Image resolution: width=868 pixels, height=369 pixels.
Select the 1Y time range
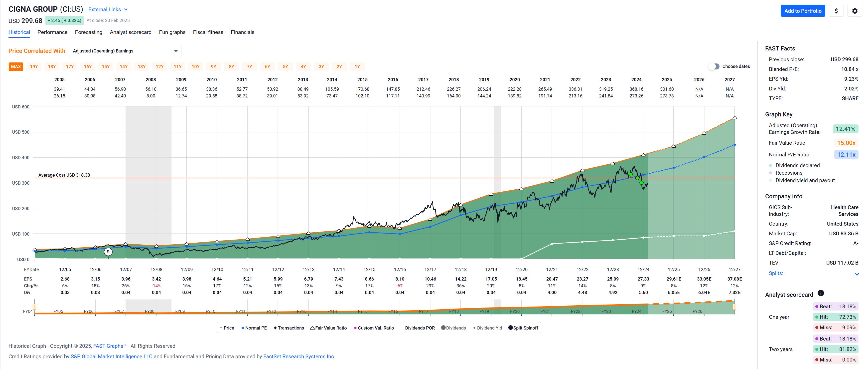(x=358, y=67)
